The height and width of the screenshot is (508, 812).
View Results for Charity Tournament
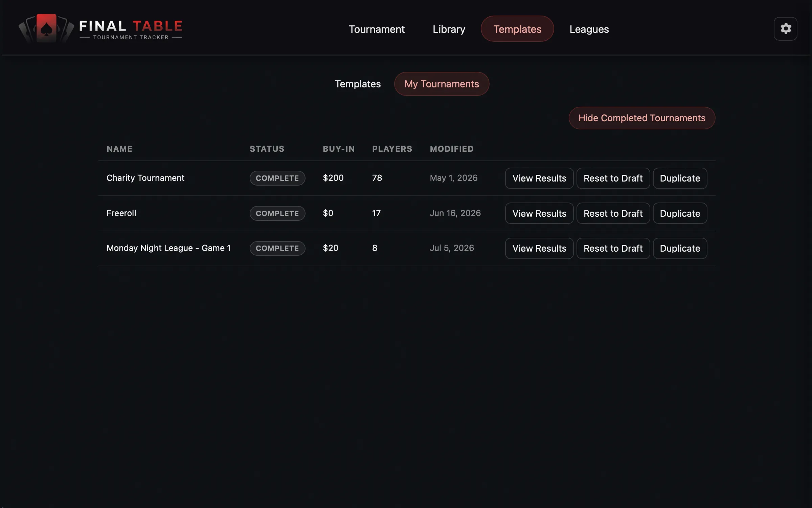pos(539,178)
